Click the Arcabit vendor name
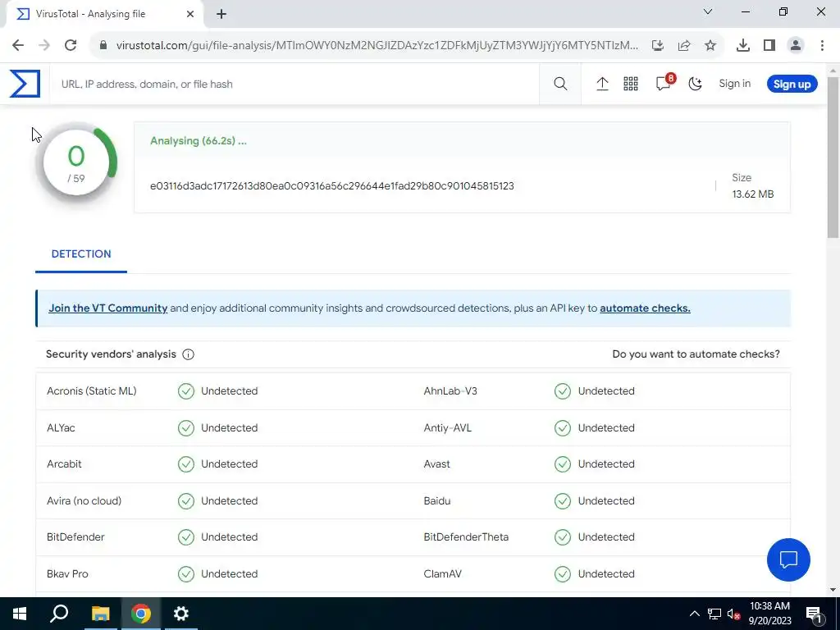Image resolution: width=840 pixels, height=630 pixels. (x=64, y=464)
